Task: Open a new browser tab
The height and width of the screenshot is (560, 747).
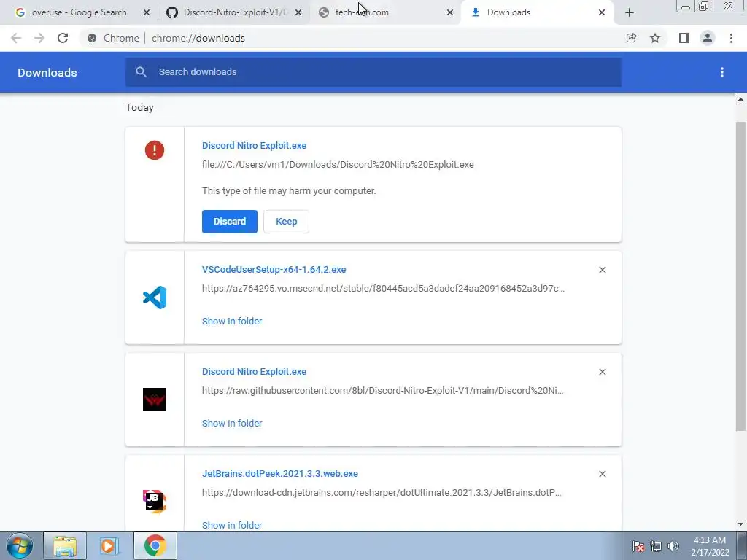Action: coord(630,12)
